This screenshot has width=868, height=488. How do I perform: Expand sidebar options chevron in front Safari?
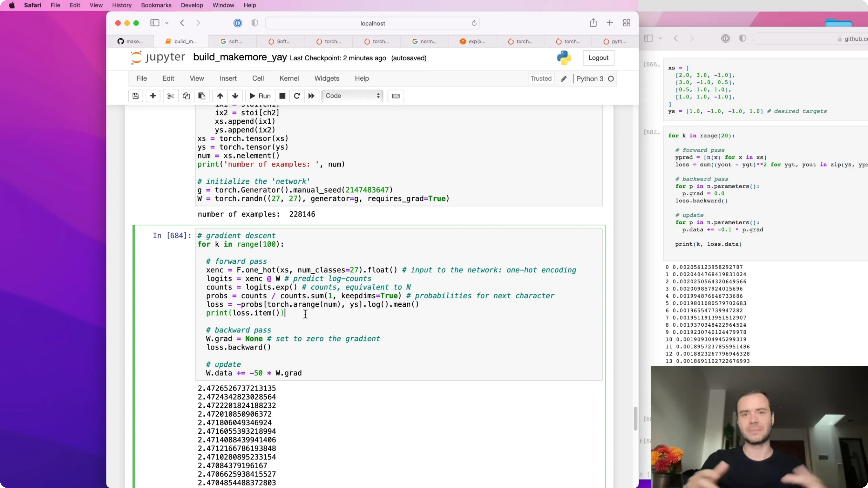167,23
